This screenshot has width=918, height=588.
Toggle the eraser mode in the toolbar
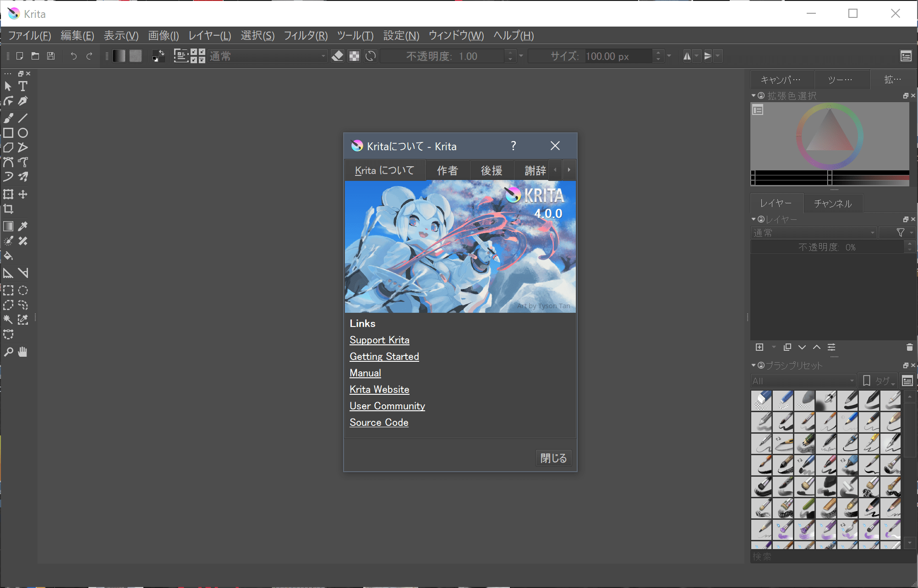tap(337, 55)
